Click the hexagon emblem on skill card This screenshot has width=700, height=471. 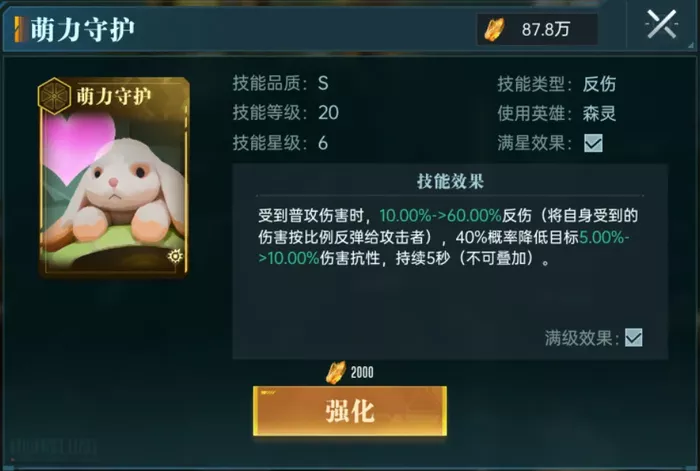pos(54,96)
